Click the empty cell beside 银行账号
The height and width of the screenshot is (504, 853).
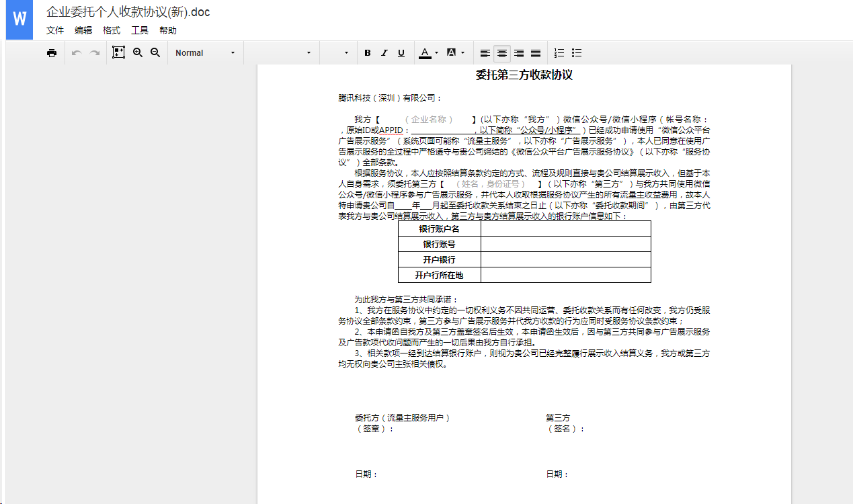[566, 245]
